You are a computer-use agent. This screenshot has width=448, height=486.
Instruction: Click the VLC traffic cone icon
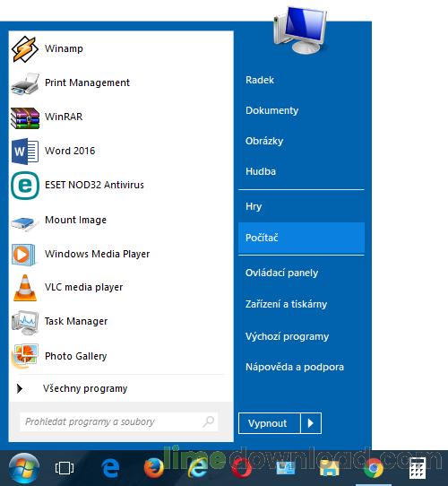click(x=25, y=288)
